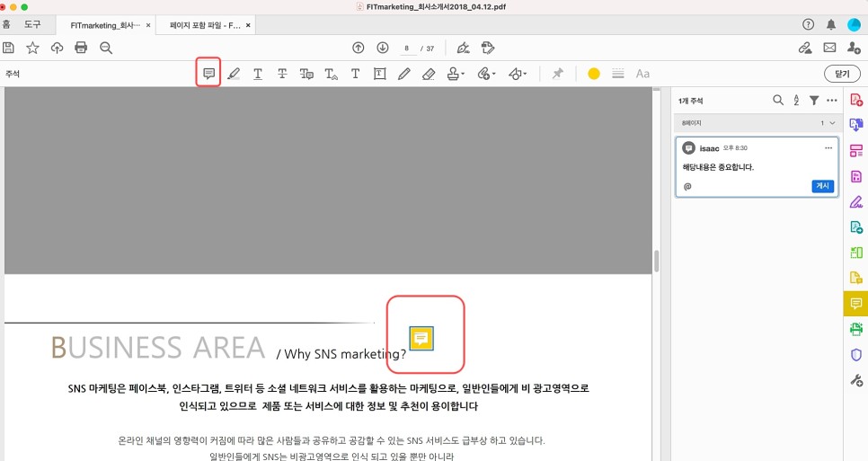Open comments panel options menu
The image size is (868, 461).
[x=831, y=100]
